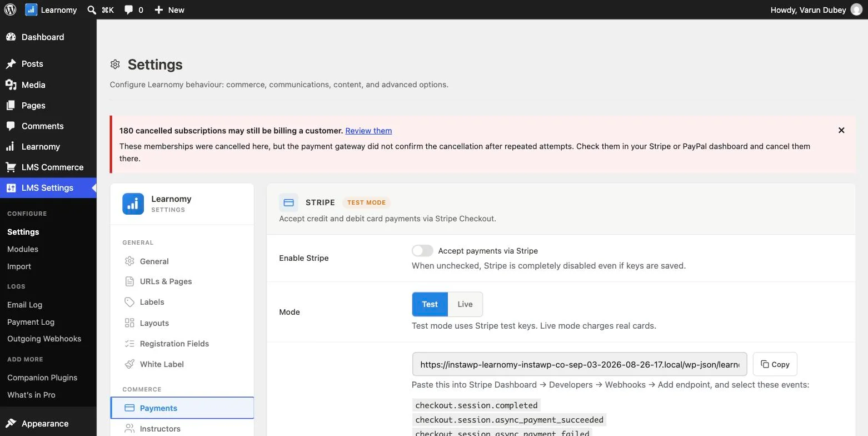Click the LMS Settings sliders icon
868x436 pixels.
(11, 187)
